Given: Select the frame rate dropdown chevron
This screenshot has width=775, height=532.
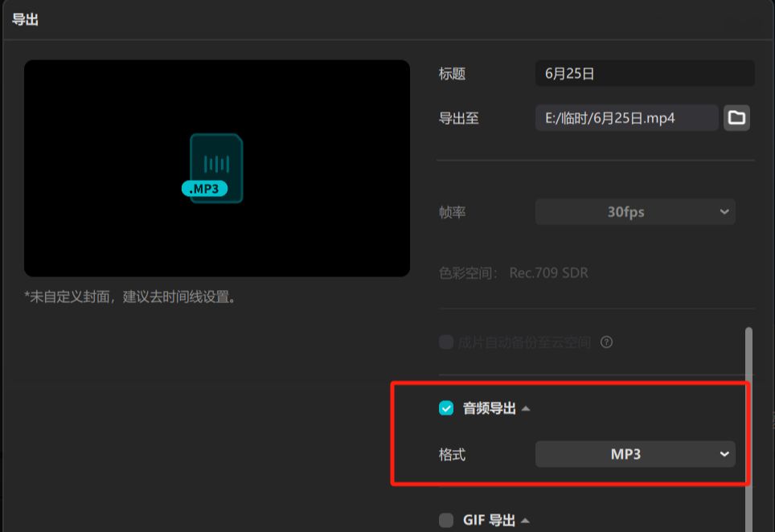Looking at the screenshot, I should (x=724, y=211).
